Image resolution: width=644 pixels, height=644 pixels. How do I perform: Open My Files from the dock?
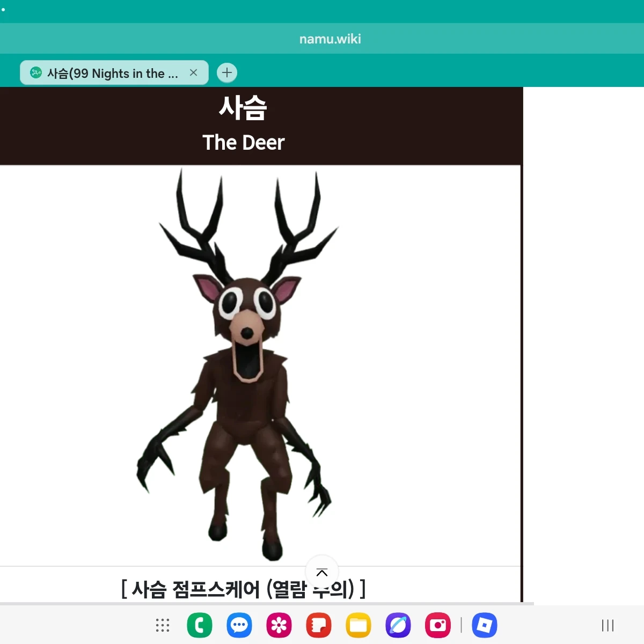coord(358,625)
